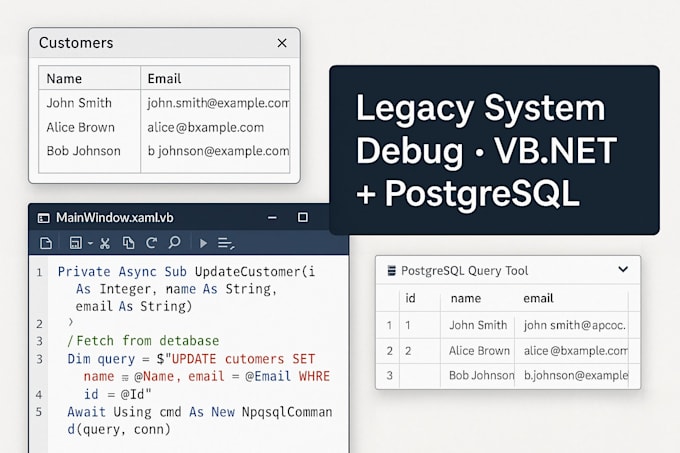Click the 'Fetch from detabase' comment line
Image resolution: width=680 pixels, height=453 pixels.
click(x=143, y=341)
